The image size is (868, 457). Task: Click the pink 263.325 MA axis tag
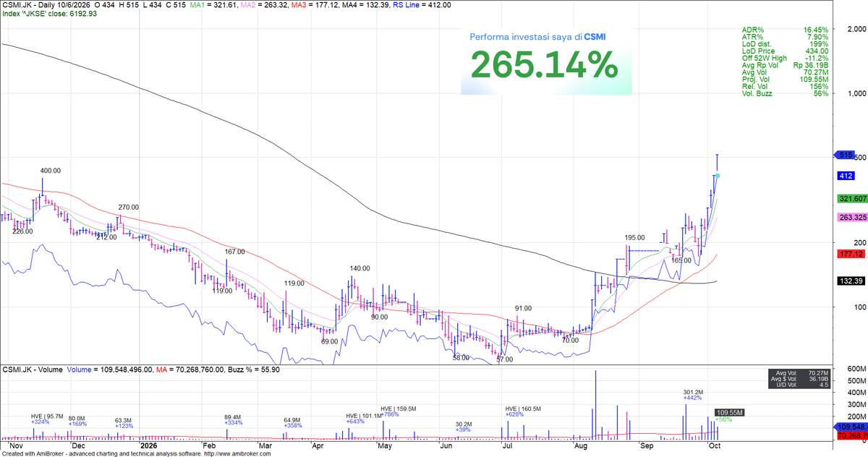[852, 217]
